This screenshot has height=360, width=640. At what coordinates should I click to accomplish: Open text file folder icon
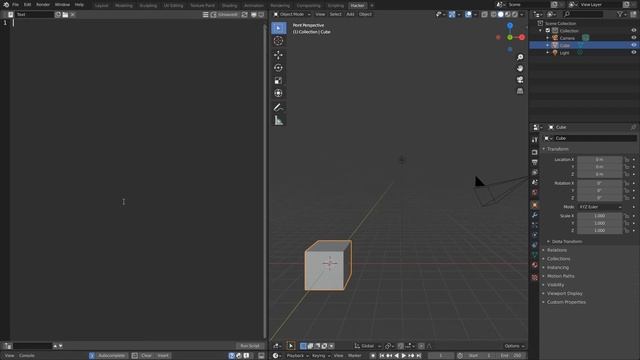pyautogui.click(x=65, y=15)
